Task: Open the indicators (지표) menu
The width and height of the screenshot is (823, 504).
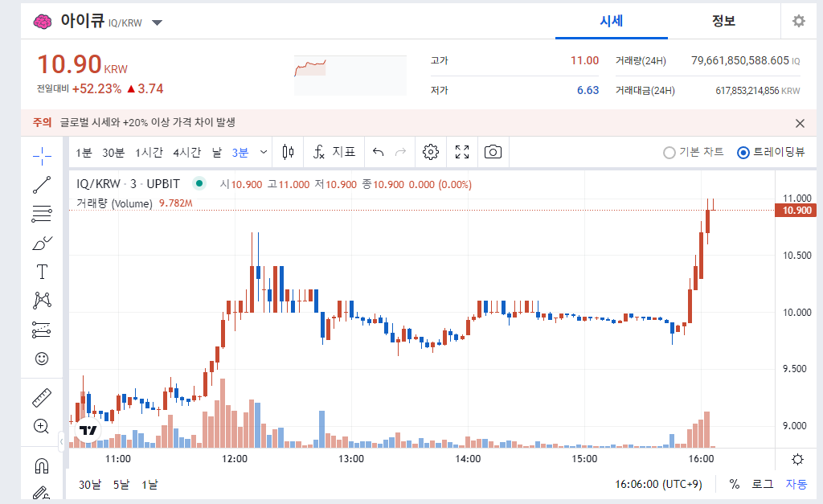Action: pyautogui.click(x=334, y=152)
